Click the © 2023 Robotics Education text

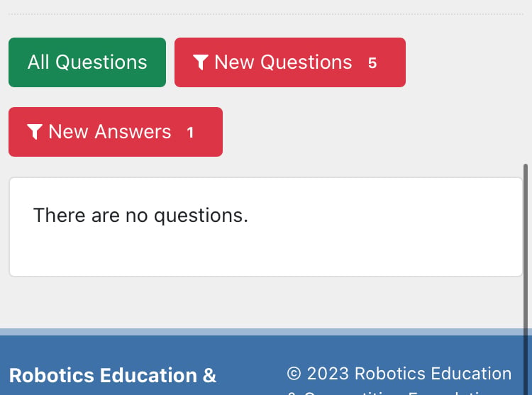pos(399,374)
